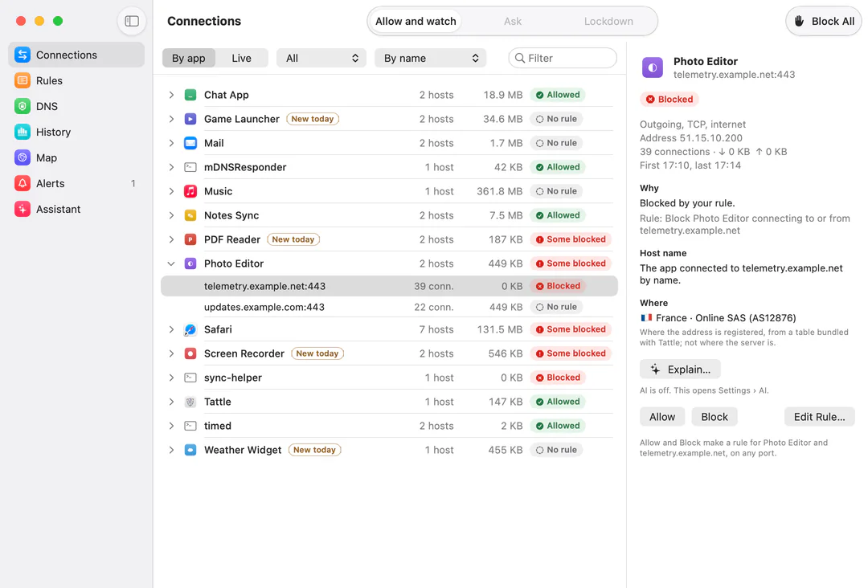The height and width of the screenshot is (588, 868).
Task: Click the PDF Reader app icon
Action: pyautogui.click(x=190, y=239)
